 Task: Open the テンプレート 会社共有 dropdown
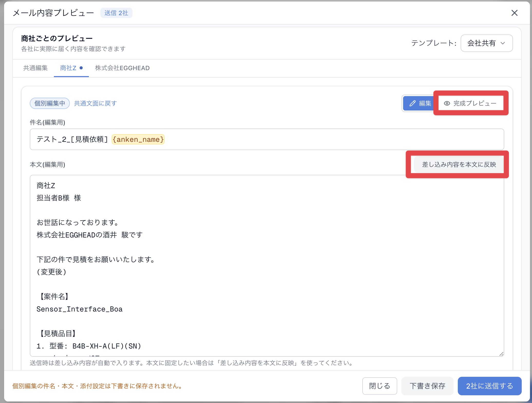pos(487,43)
